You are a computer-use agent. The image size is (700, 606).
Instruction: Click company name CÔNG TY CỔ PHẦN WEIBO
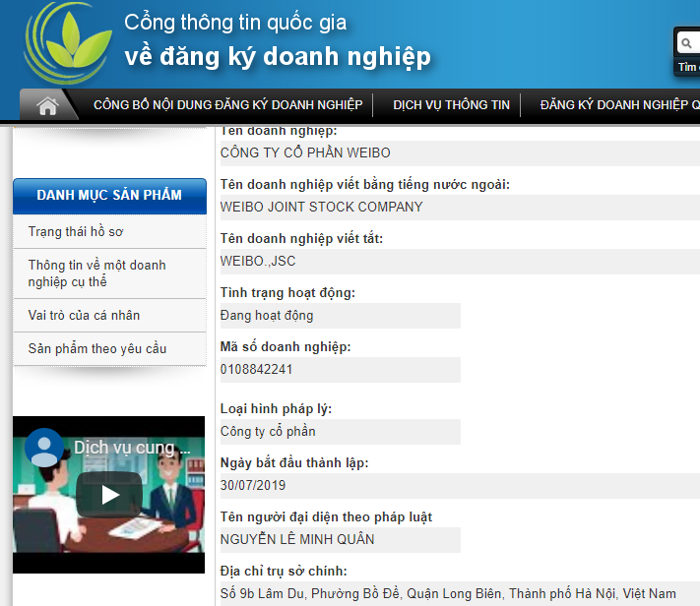[x=305, y=153]
